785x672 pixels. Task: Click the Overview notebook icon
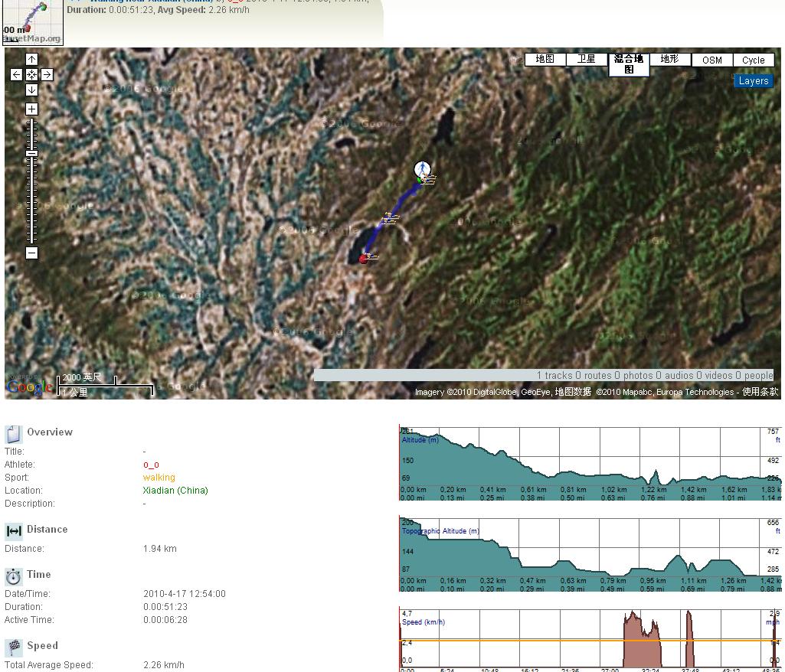(x=14, y=434)
